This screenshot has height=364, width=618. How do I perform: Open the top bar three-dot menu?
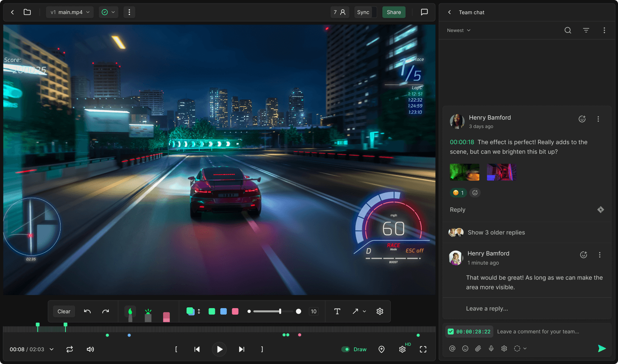pos(129,12)
